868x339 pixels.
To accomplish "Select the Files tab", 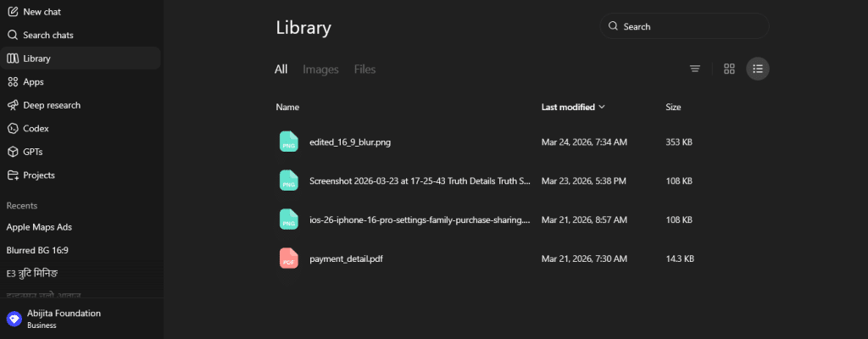I will point(364,69).
